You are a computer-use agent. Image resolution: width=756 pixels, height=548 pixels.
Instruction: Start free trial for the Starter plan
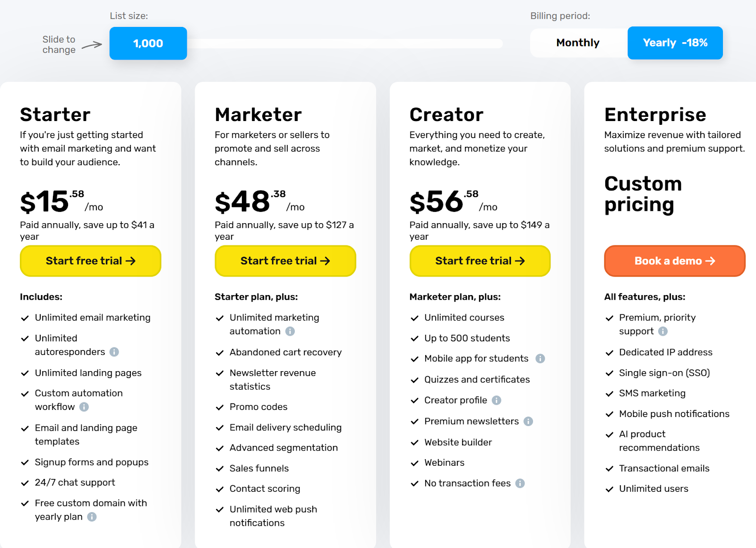coord(90,261)
